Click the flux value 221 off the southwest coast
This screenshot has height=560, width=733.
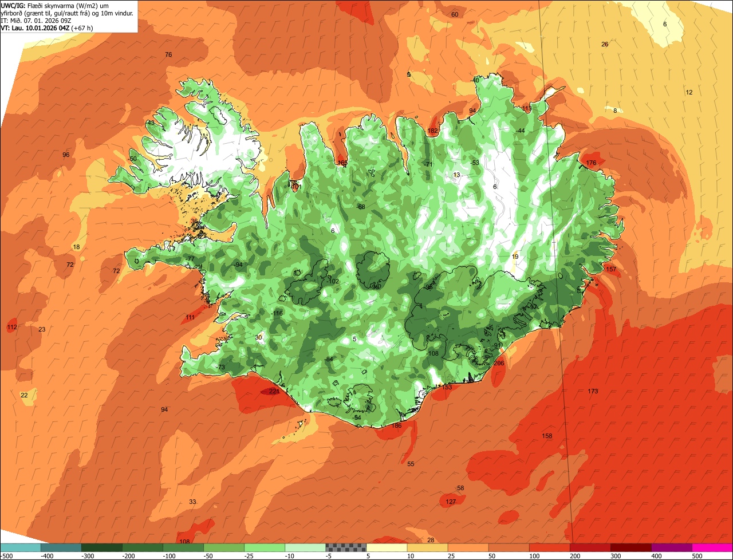coord(274,392)
